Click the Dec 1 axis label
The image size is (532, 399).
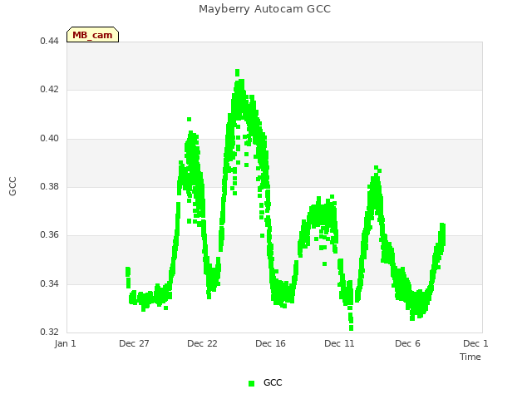pyautogui.click(x=475, y=343)
